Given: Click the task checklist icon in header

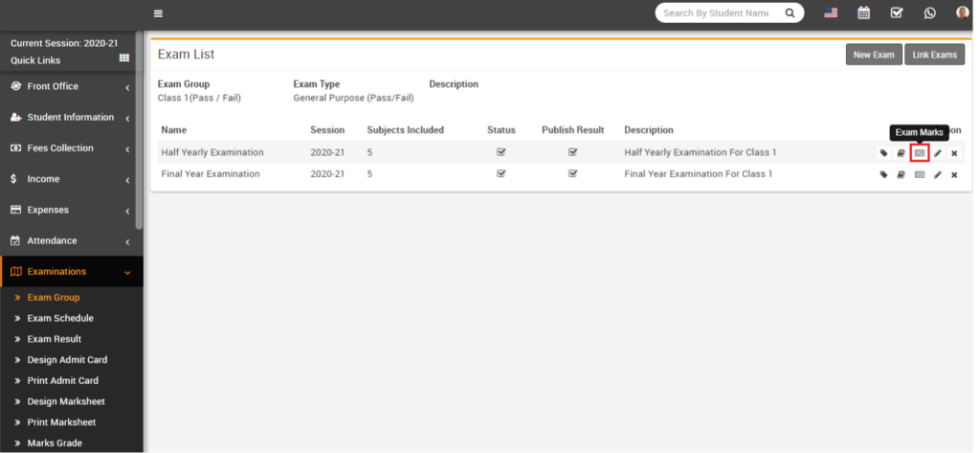Looking at the screenshot, I should tap(897, 13).
